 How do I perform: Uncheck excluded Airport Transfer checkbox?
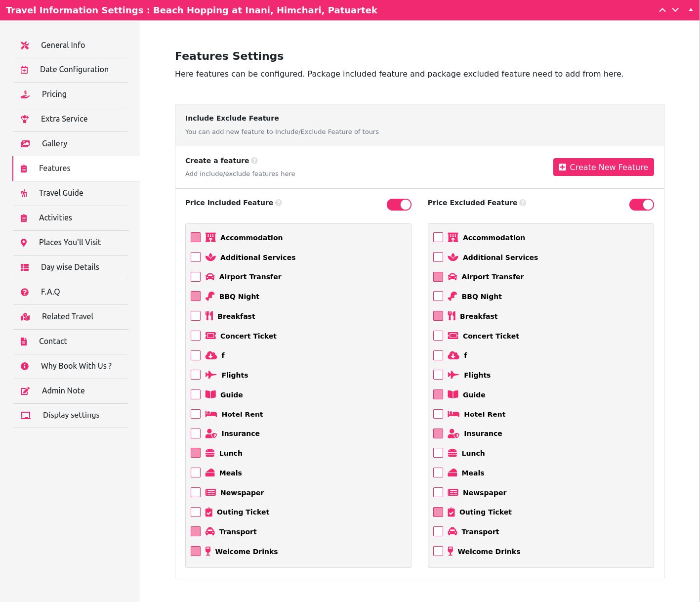[438, 277]
